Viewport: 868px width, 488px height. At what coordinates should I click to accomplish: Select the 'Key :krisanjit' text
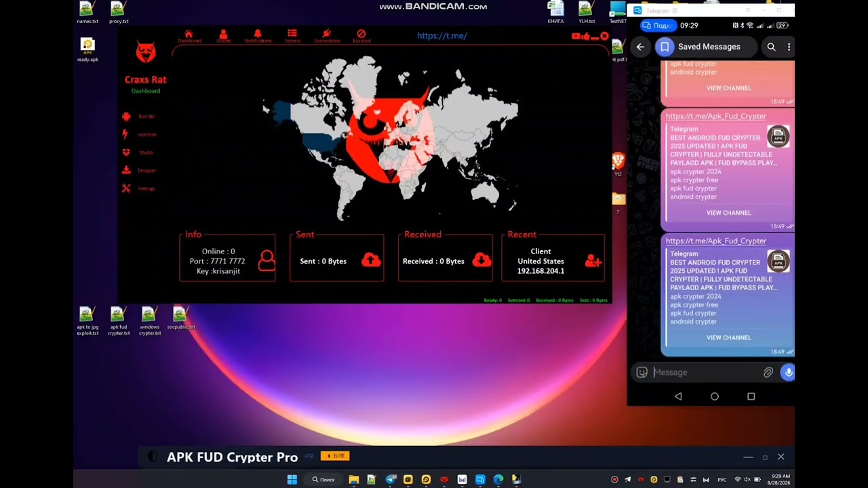point(218,271)
